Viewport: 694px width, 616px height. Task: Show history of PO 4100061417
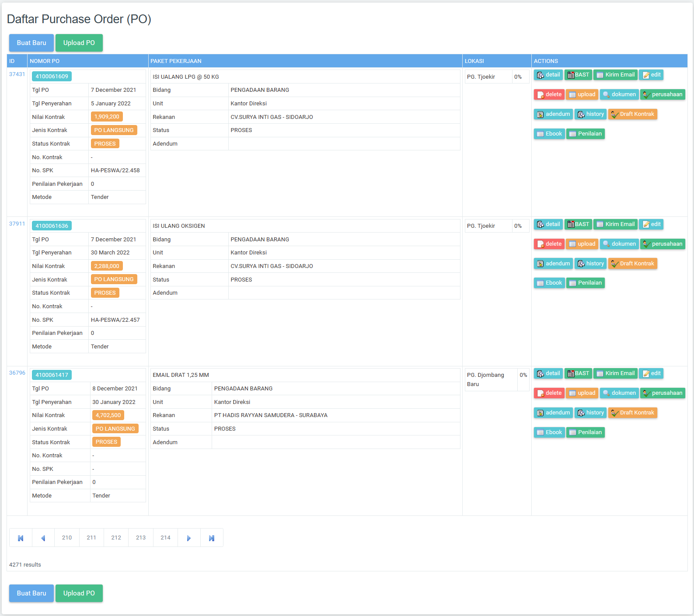[x=590, y=413]
